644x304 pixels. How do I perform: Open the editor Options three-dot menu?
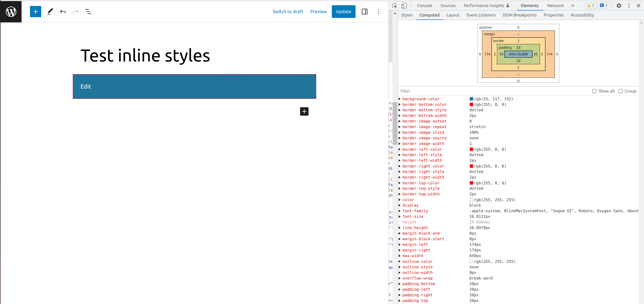point(378,12)
